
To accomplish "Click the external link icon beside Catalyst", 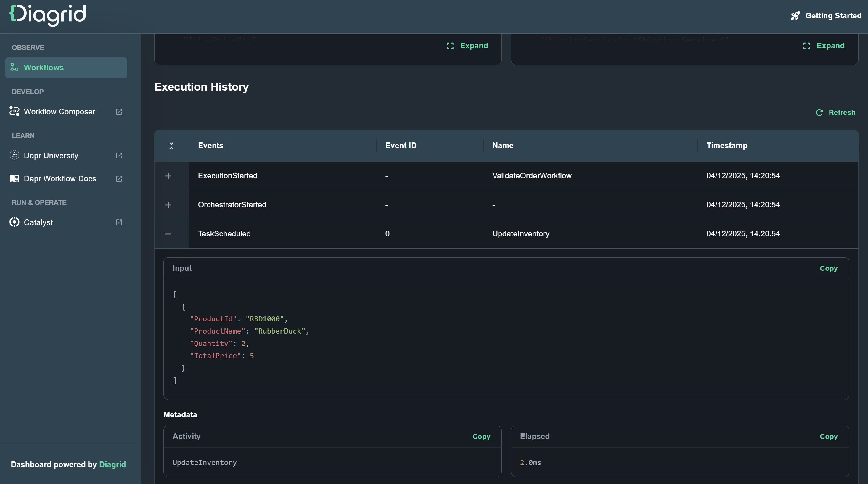I will pyautogui.click(x=119, y=222).
